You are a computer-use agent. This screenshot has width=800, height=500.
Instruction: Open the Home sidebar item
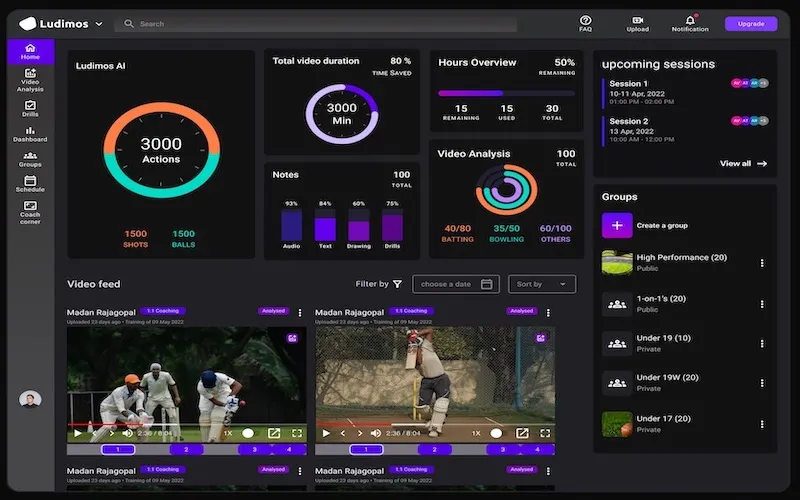click(x=31, y=52)
